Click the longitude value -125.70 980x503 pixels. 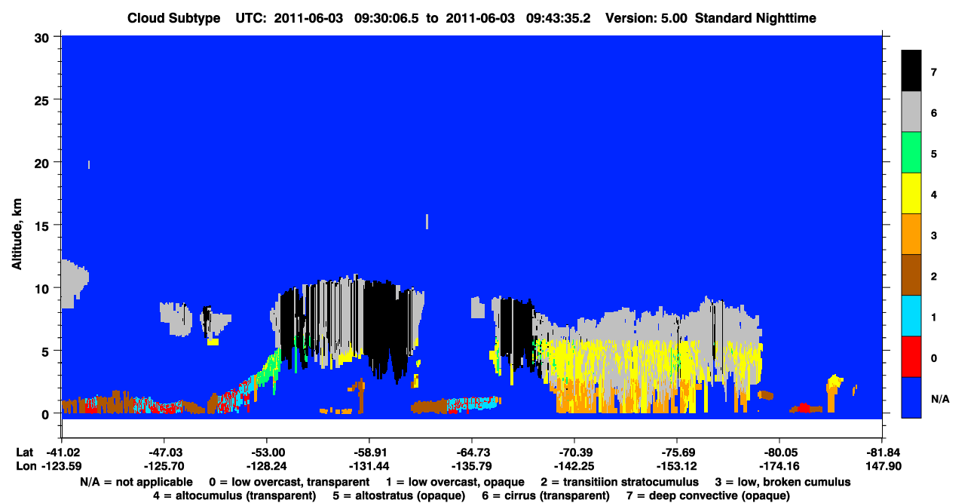pyautogui.click(x=164, y=465)
